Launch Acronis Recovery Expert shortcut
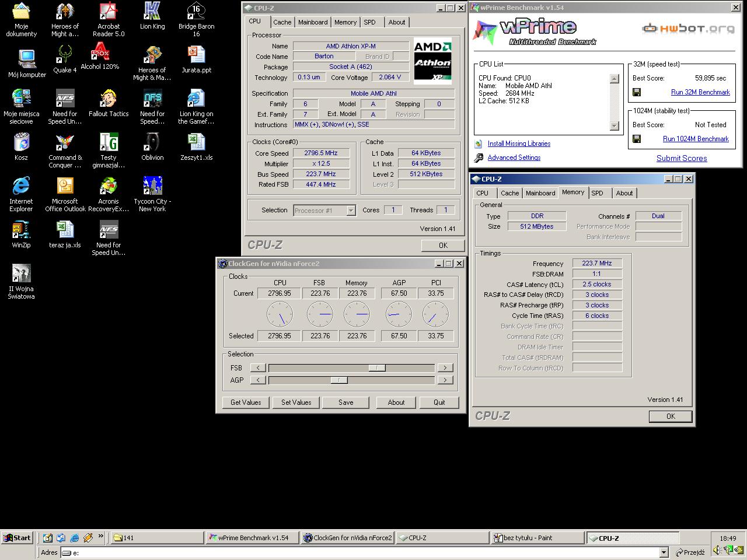 click(109, 194)
